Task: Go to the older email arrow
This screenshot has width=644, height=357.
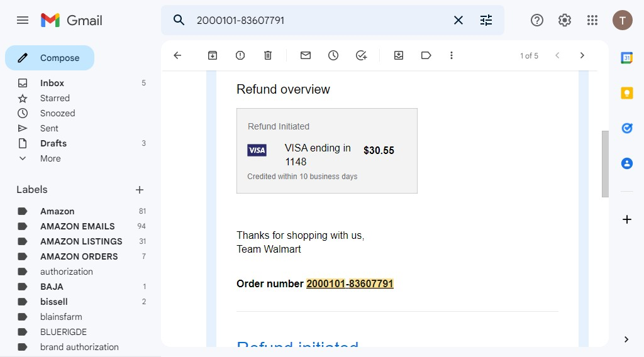Action: (x=582, y=55)
